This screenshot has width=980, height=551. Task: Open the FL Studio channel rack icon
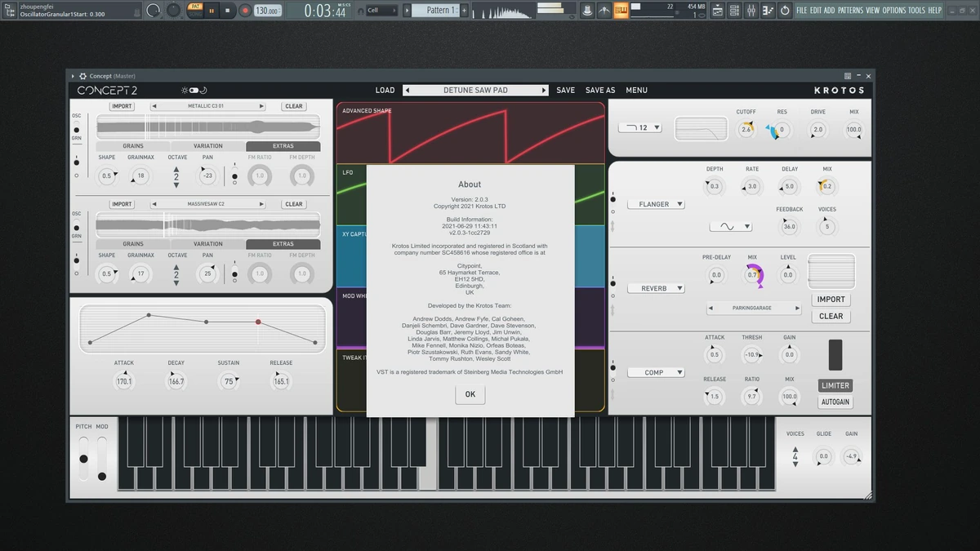coord(734,11)
